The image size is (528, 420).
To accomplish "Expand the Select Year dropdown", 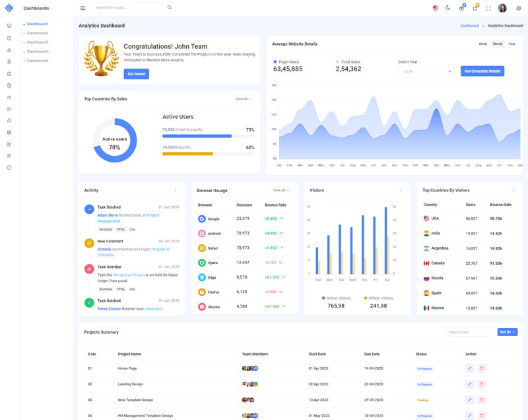I will tap(426, 71).
